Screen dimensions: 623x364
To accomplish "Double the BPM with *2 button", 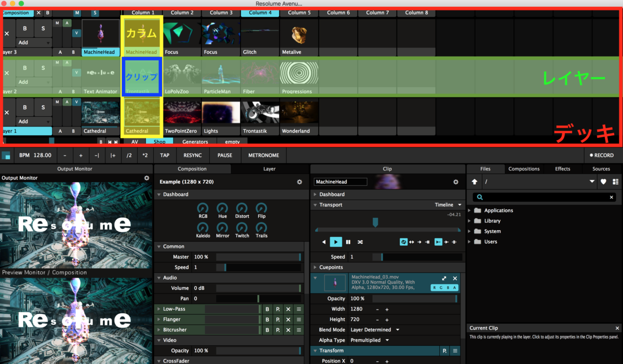I will pos(145,155).
